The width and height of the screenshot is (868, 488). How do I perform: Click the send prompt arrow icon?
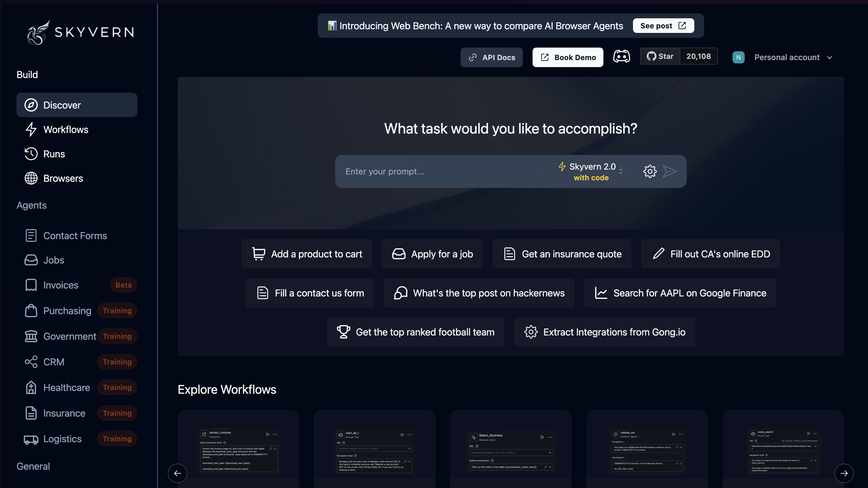point(670,171)
